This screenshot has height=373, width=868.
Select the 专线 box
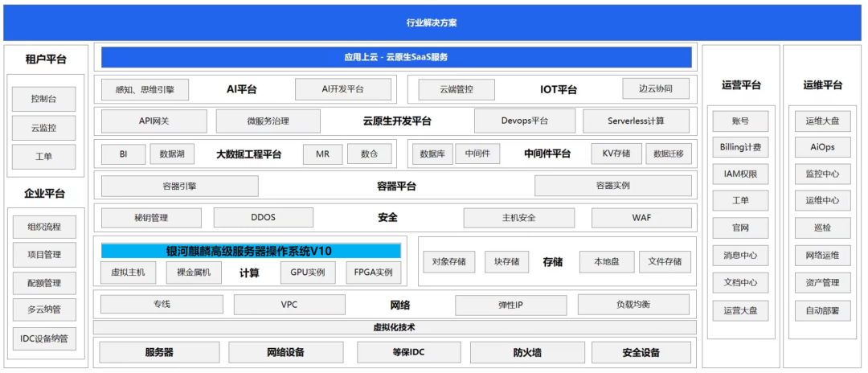point(162,305)
